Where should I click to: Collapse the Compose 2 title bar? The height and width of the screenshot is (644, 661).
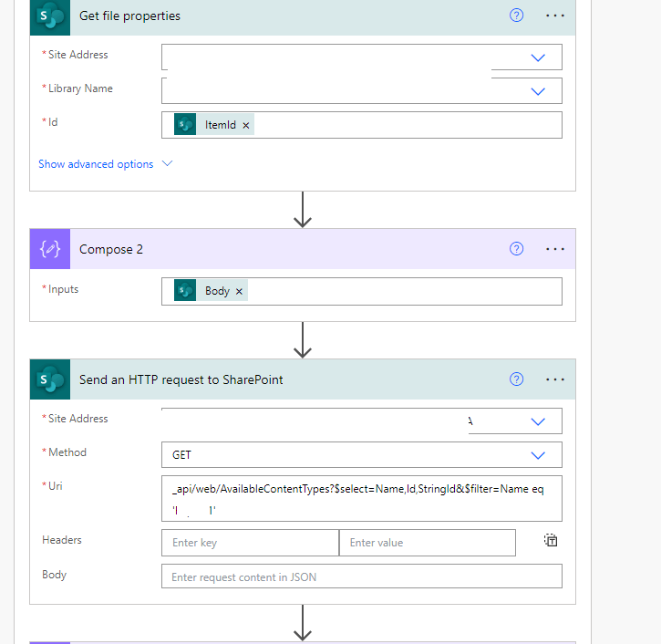303,249
